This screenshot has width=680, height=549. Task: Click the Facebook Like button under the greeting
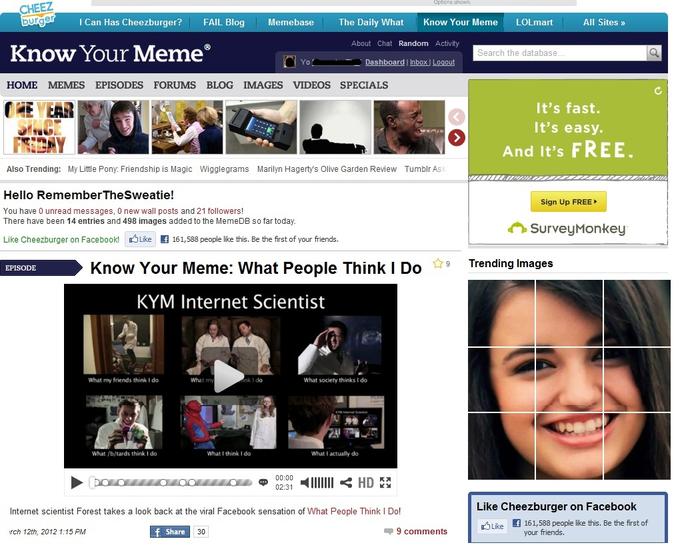[x=140, y=239]
